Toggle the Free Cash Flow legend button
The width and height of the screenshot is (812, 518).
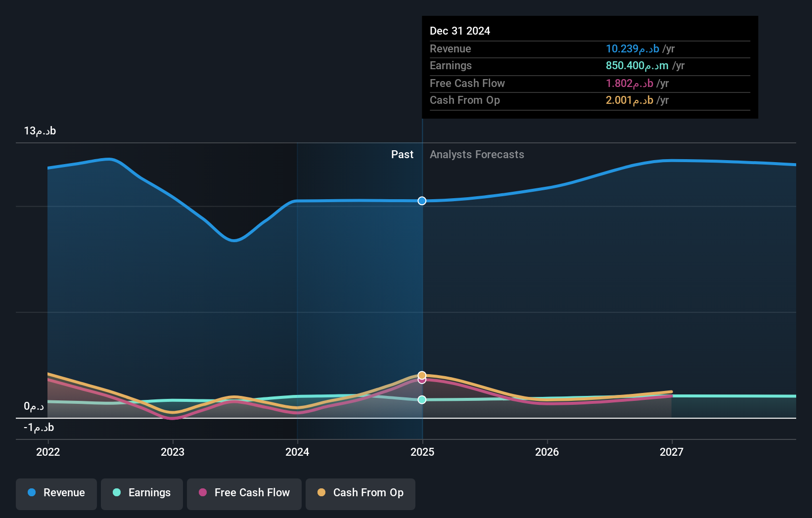point(244,494)
